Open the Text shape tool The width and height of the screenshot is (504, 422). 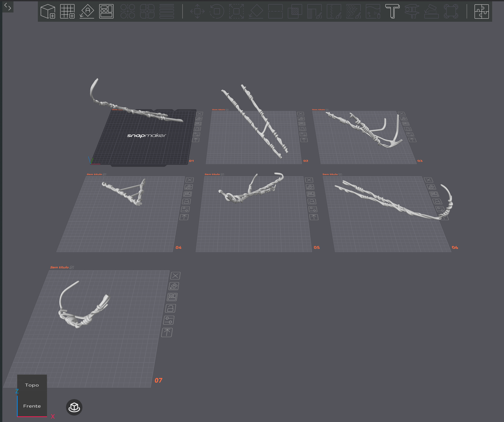click(x=392, y=11)
